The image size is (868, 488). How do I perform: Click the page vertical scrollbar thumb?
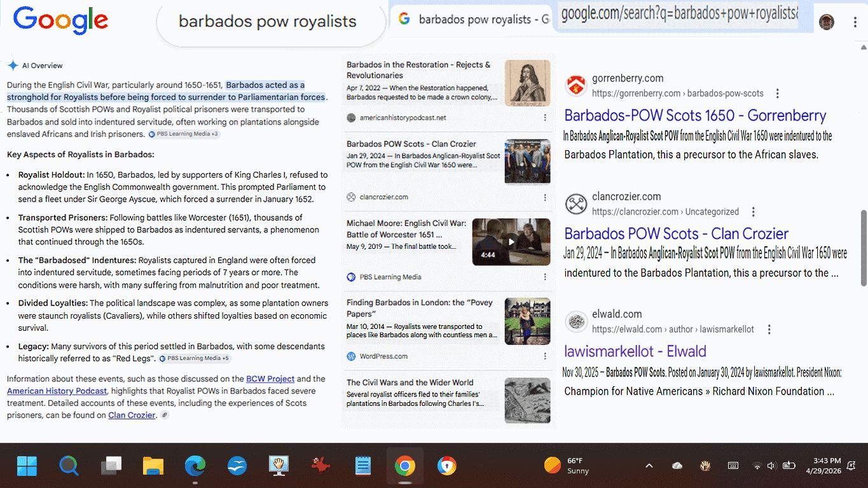[863, 248]
